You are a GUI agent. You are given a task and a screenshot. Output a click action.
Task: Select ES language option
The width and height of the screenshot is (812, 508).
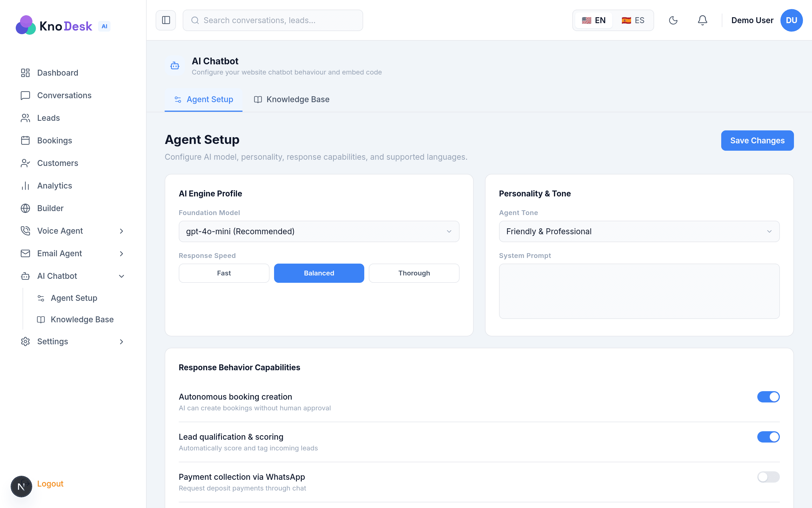click(632, 20)
